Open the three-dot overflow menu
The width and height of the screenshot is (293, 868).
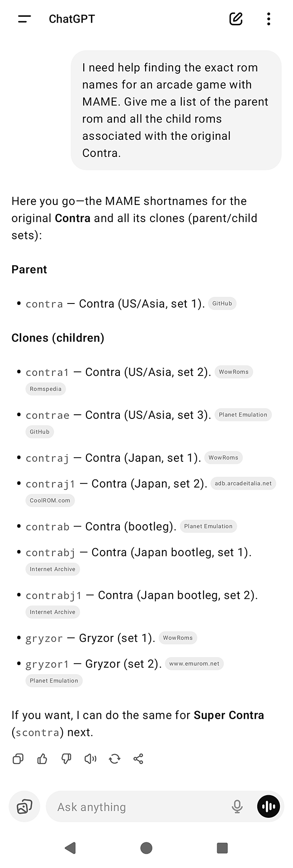(x=269, y=19)
